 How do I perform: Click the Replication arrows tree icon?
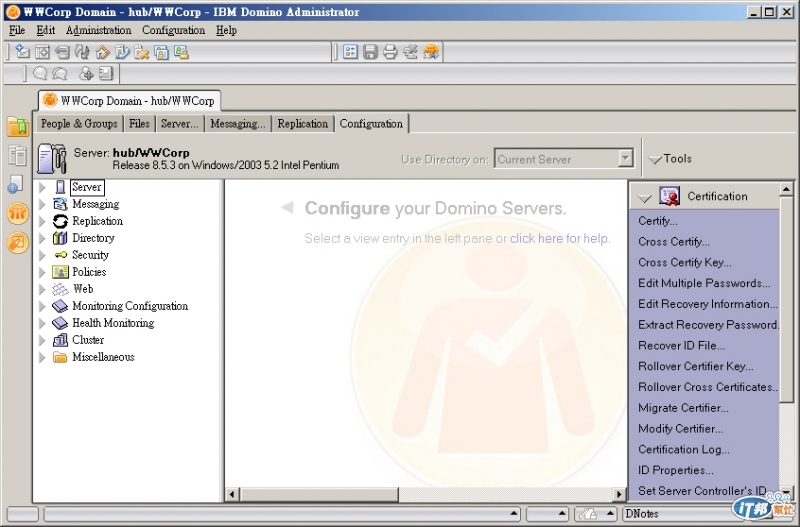(60, 221)
